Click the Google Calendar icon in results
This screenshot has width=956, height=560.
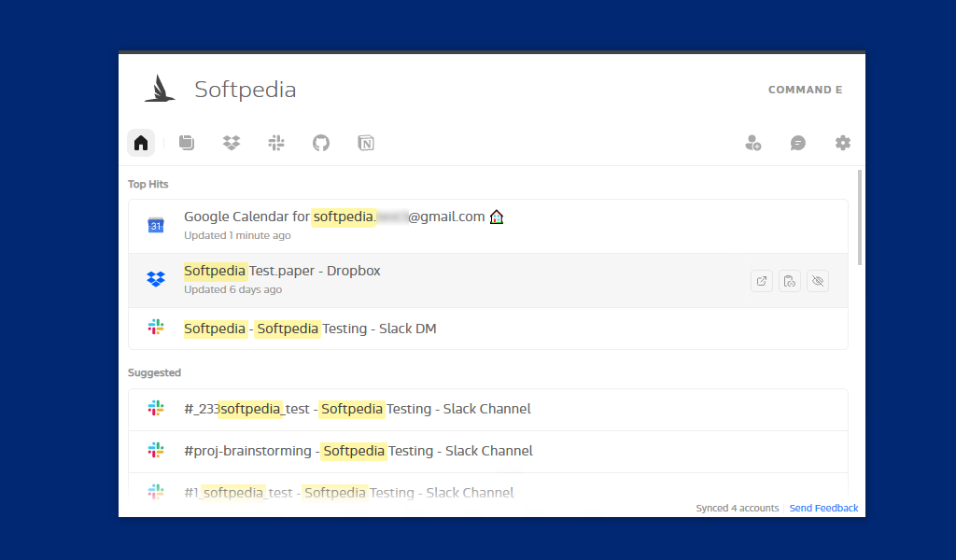[x=156, y=226]
